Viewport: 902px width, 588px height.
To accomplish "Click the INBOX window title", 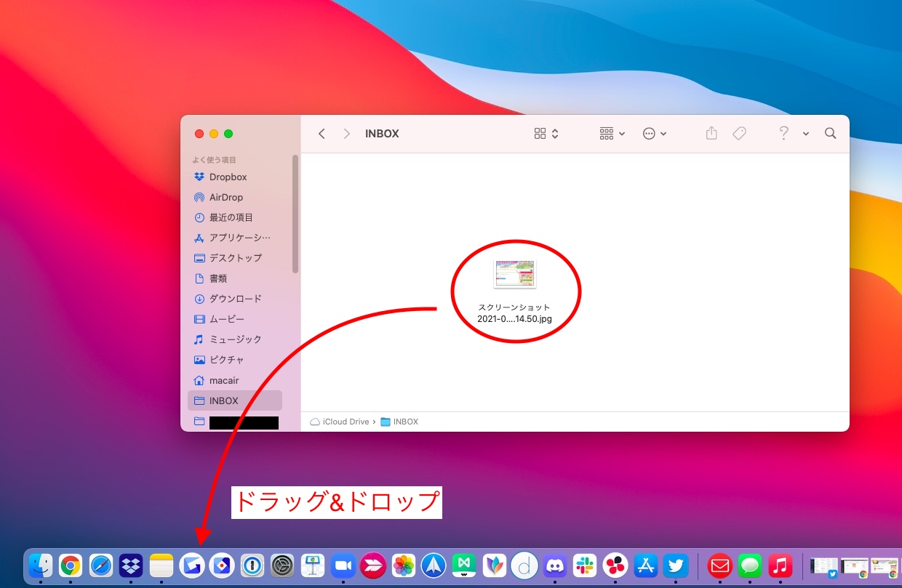I will [x=382, y=134].
